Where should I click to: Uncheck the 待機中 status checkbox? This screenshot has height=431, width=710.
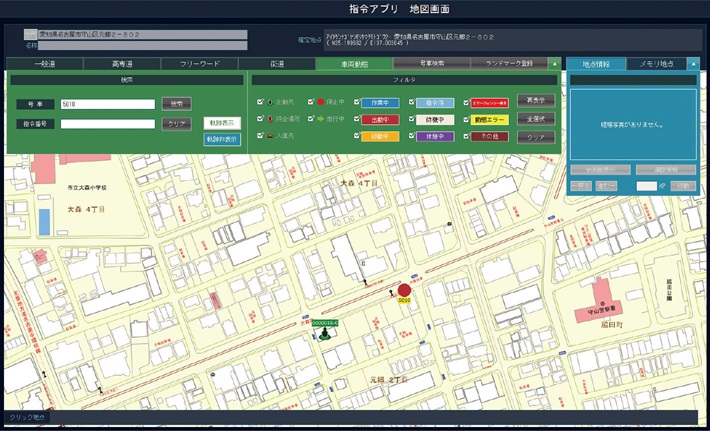tap(412, 119)
